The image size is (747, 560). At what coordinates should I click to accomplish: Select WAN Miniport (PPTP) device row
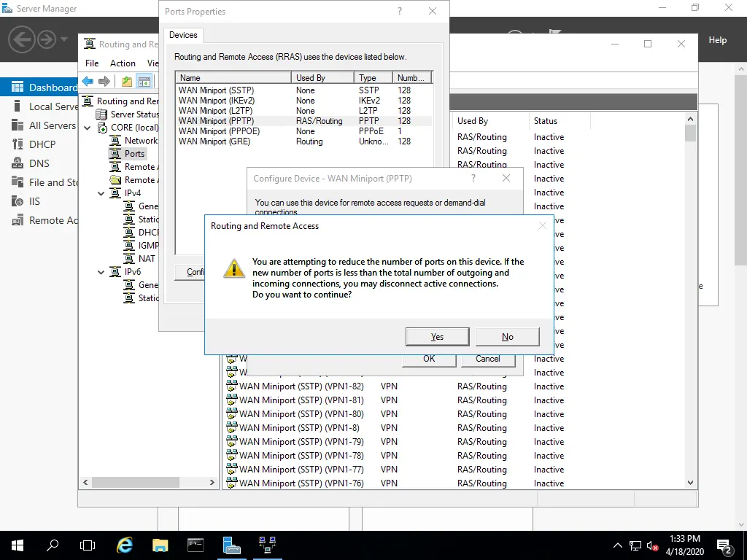pos(303,121)
